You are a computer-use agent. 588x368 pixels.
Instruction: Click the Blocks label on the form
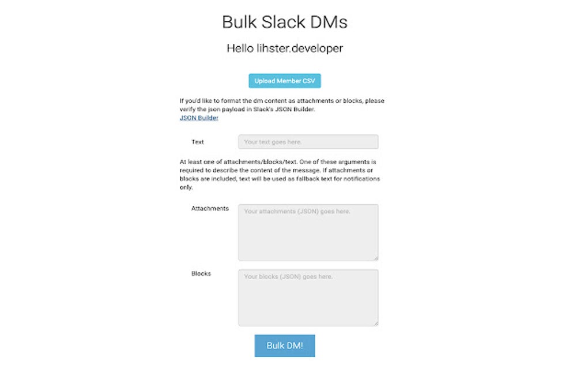201,273
